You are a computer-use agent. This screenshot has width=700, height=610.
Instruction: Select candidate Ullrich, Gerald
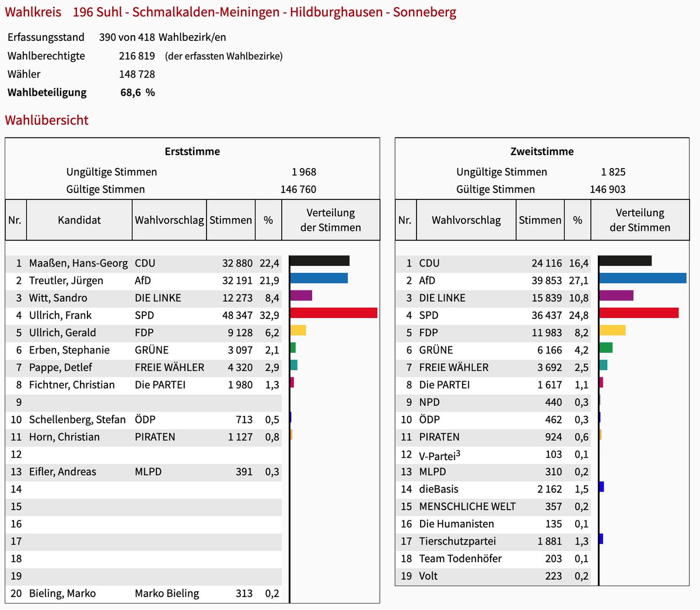click(x=62, y=332)
